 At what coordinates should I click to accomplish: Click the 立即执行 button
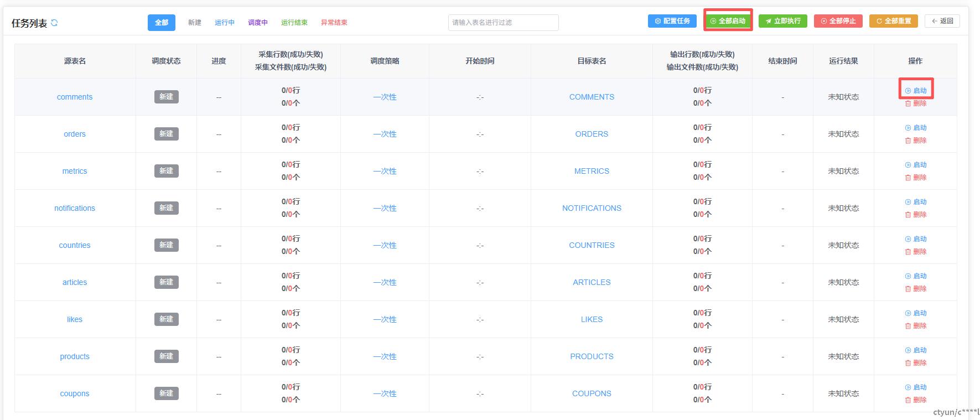783,21
